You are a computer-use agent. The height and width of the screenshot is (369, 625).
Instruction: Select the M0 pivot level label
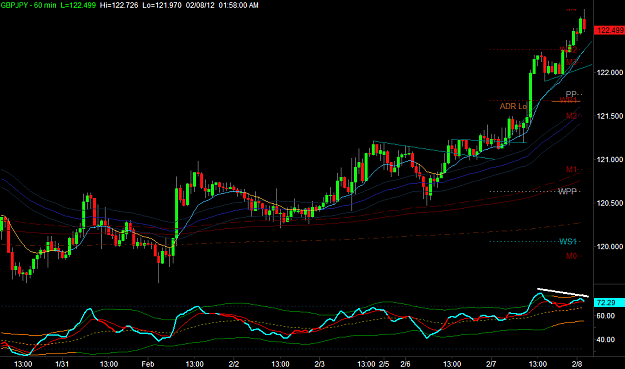click(x=571, y=256)
